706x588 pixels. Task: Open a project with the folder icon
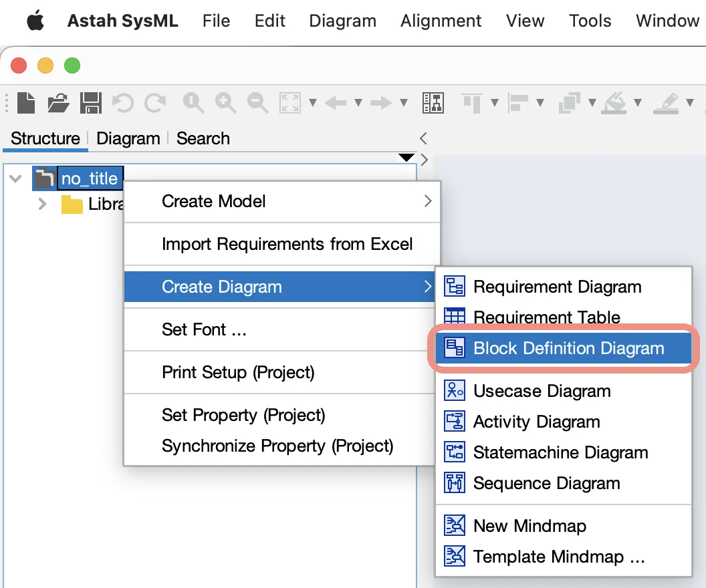(59, 103)
